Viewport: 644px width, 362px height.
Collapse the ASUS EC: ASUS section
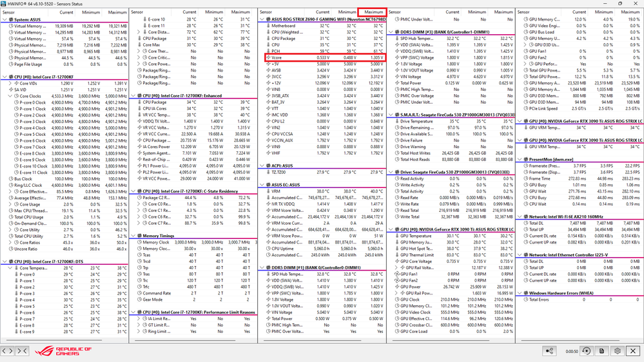coord(262,185)
